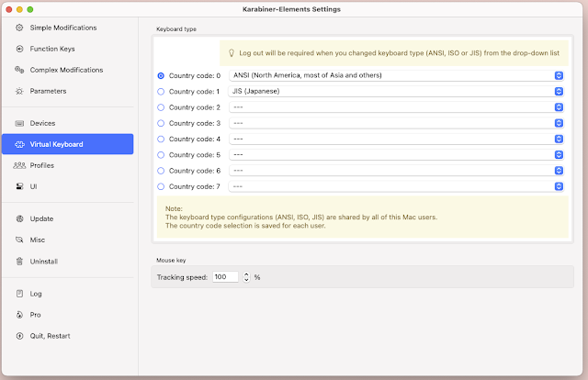Select the Country code: 3 radio button
588x380 pixels.
pos(162,123)
